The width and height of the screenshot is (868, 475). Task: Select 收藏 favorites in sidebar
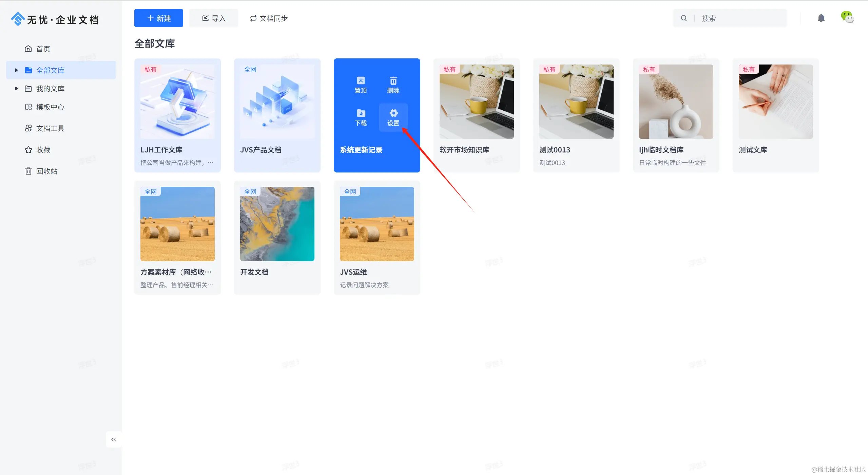pos(43,150)
